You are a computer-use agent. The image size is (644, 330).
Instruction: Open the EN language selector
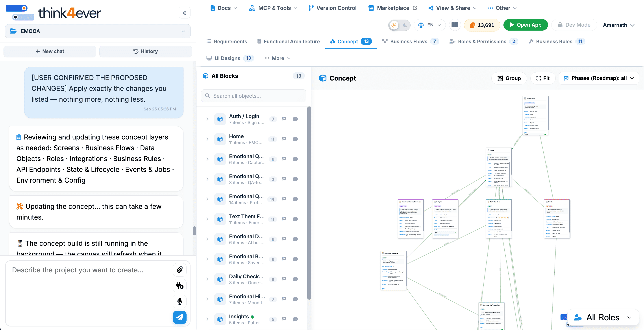tap(429, 25)
